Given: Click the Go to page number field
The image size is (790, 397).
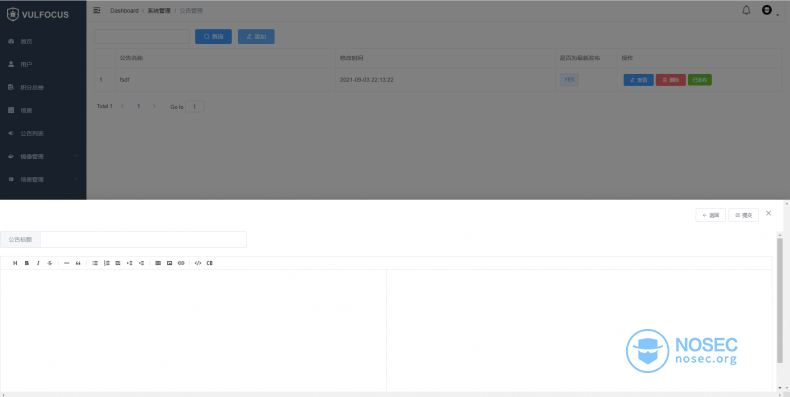Looking at the screenshot, I should pos(194,107).
